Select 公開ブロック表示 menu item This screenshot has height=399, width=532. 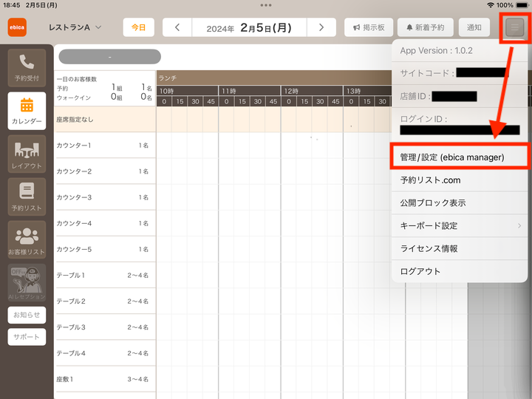point(460,203)
